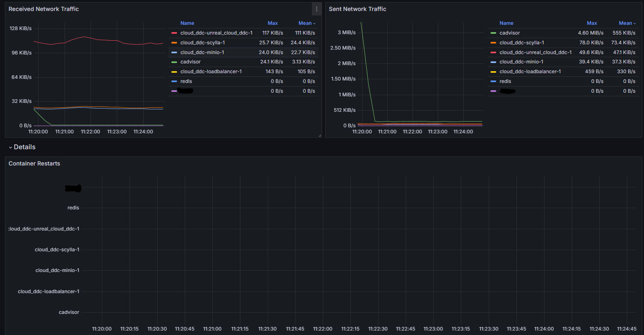Toggle cloud_ddc-unreal_cloud_ddc-1 series name in Received legend
This screenshot has width=644, height=335.
coord(216,33)
